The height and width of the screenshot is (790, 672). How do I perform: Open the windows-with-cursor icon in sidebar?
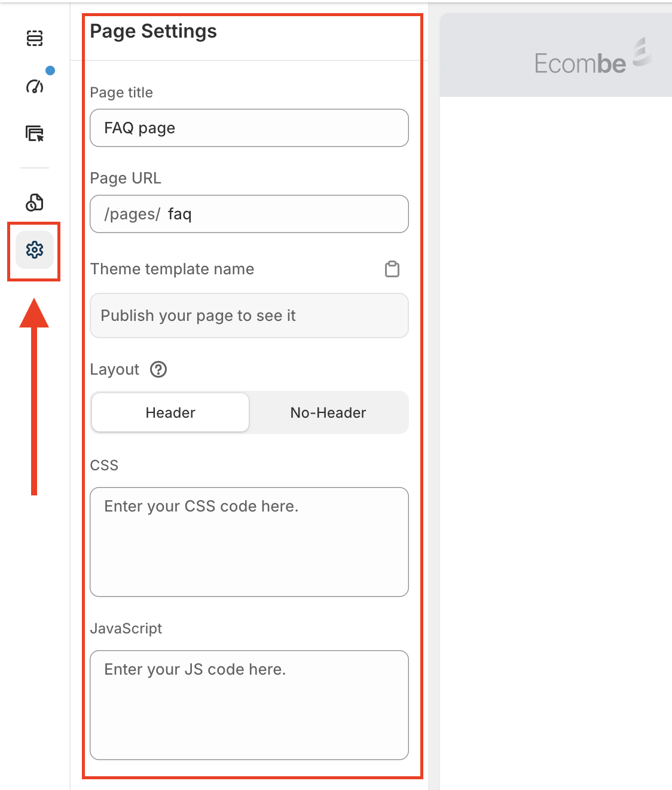pyautogui.click(x=35, y=133)
